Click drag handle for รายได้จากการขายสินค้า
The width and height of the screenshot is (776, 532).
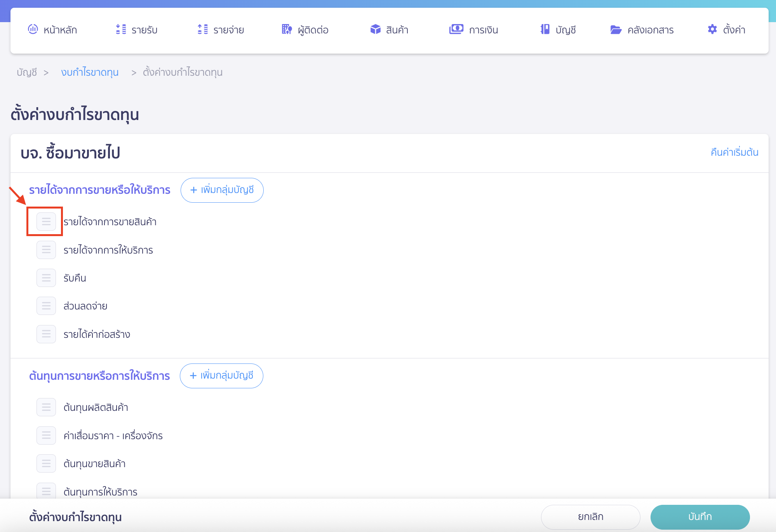tap(46, 222)
